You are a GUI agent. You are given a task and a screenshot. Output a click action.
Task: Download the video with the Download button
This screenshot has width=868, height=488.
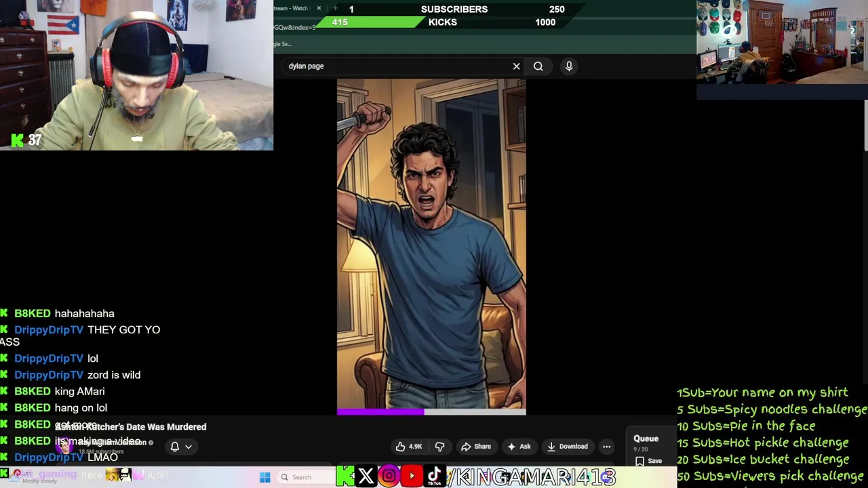point(568,447)
